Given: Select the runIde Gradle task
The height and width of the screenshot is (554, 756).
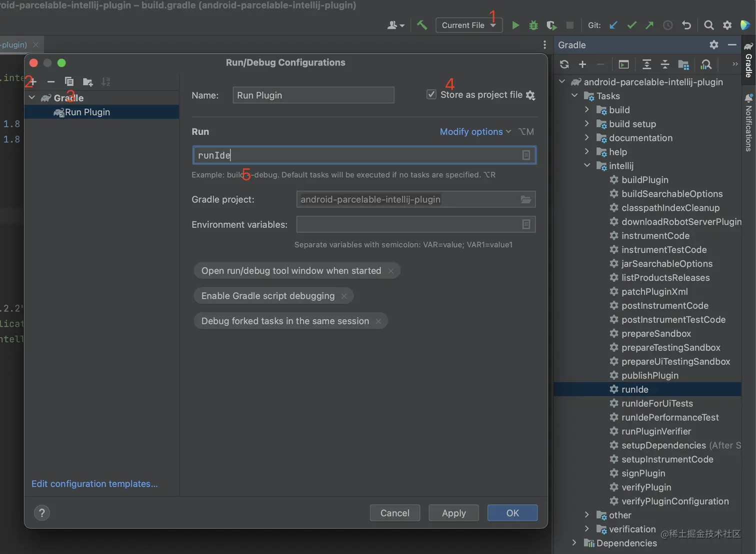Looking at the screenshot, I should tap(647, 389).
